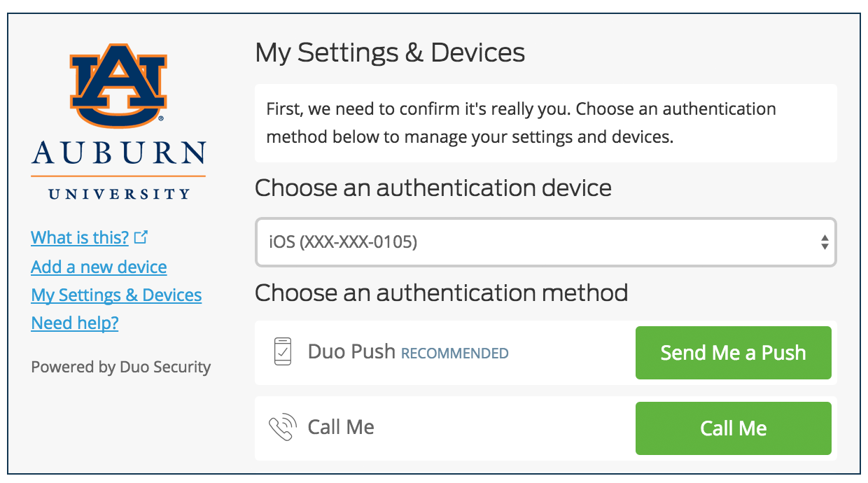The width and height of the screenshot is (868, 483).
Task: Click the external link icon beside What is this?
Action: (141, 237)
